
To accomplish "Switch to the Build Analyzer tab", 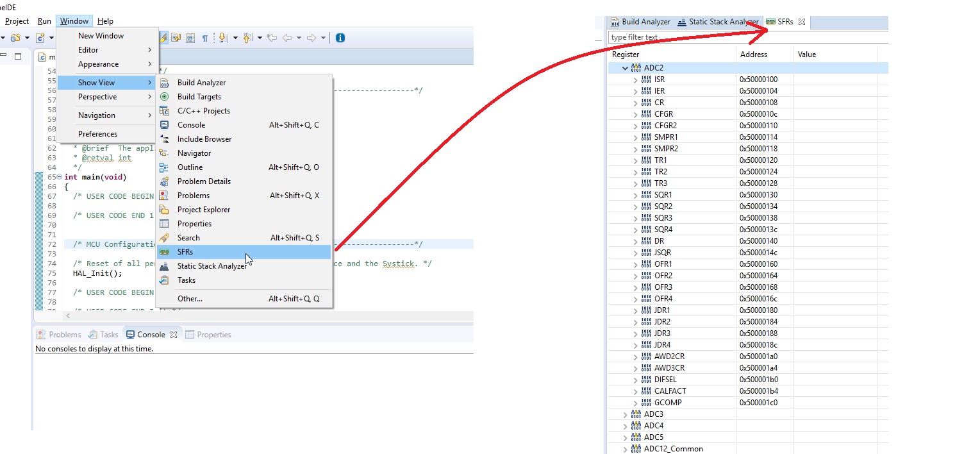I will click(x=640, y=22).
